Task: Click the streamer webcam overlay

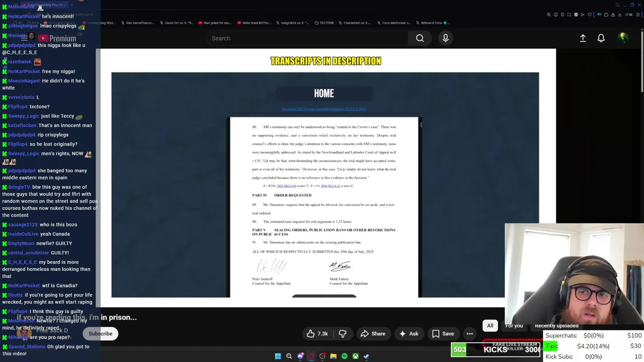Action: [x=574, y=275]
